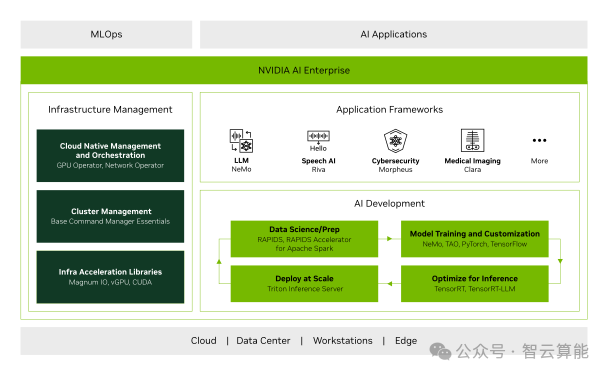The image size is (608, 375).
Task: Select the Data Science/Prep box
Action: pos(304,239)
